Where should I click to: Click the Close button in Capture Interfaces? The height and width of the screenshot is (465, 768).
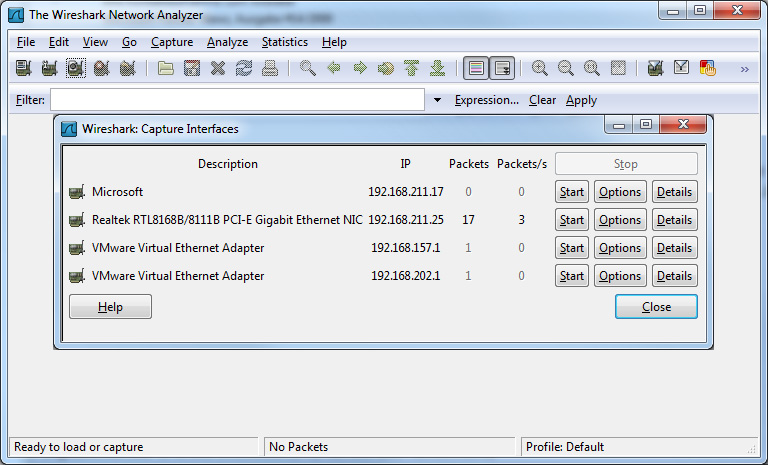(656, 307)
